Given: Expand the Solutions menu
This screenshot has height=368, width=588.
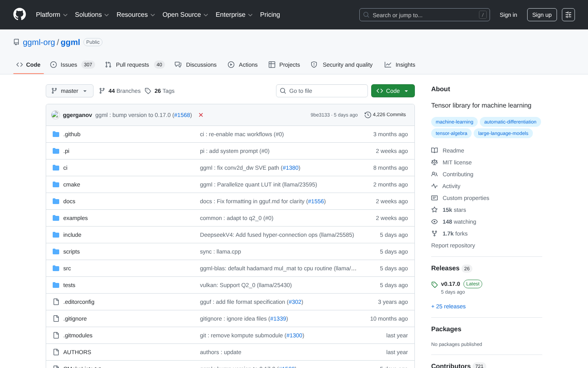Looking at the screenshot, I should [x=92, y=15].
